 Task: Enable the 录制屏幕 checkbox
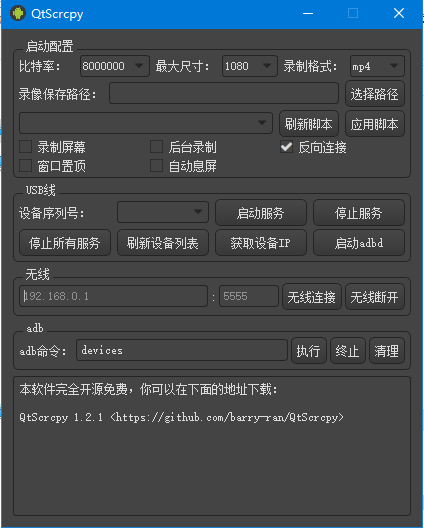coord(26,147)
